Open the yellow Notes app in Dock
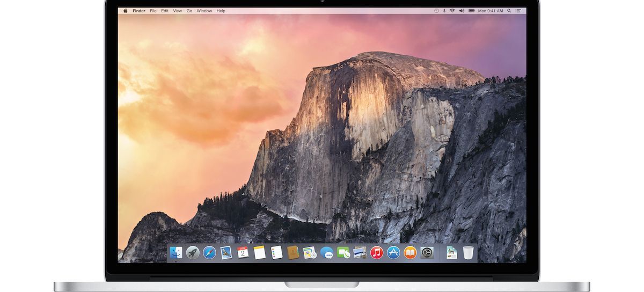 pos(260,252)
